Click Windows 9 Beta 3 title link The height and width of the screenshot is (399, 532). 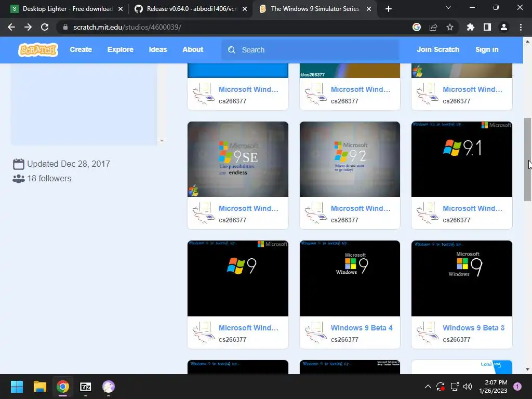click(x=474, y=328)
